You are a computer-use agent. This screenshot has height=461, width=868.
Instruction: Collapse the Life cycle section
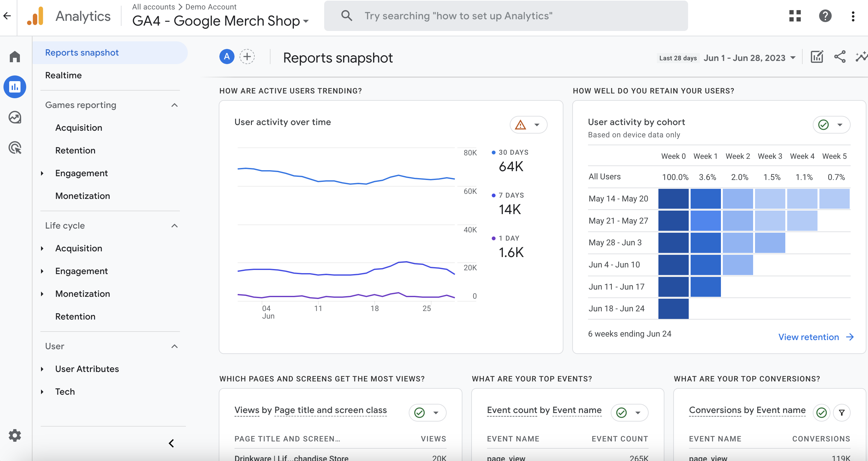(x=175, y=226)
